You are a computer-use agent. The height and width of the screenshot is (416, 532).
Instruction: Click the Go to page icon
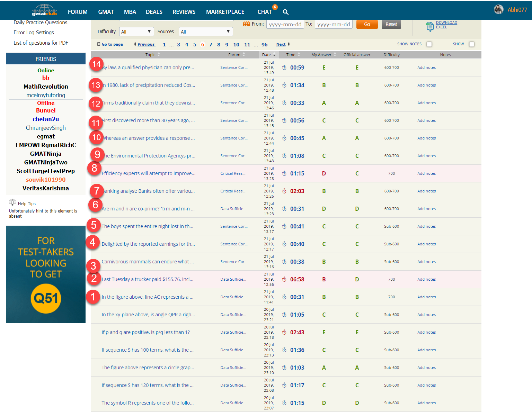click(x=99, y=44)
